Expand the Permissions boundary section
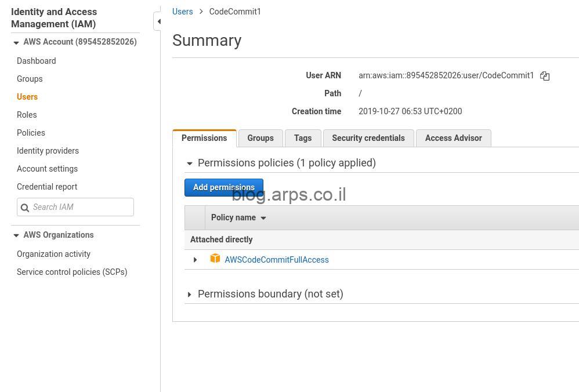Viewport: 579px width, 392px height. pos(189,295)
